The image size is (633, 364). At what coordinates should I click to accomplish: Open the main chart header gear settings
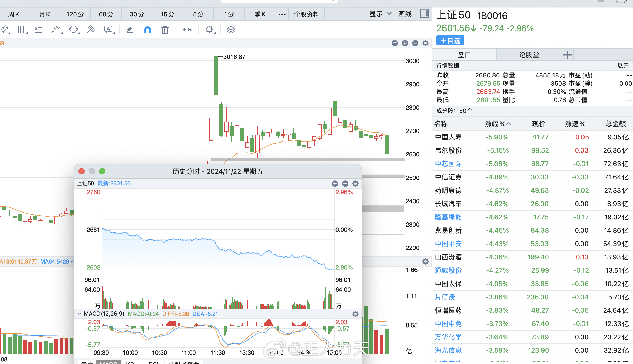click(x=426, y=43)
